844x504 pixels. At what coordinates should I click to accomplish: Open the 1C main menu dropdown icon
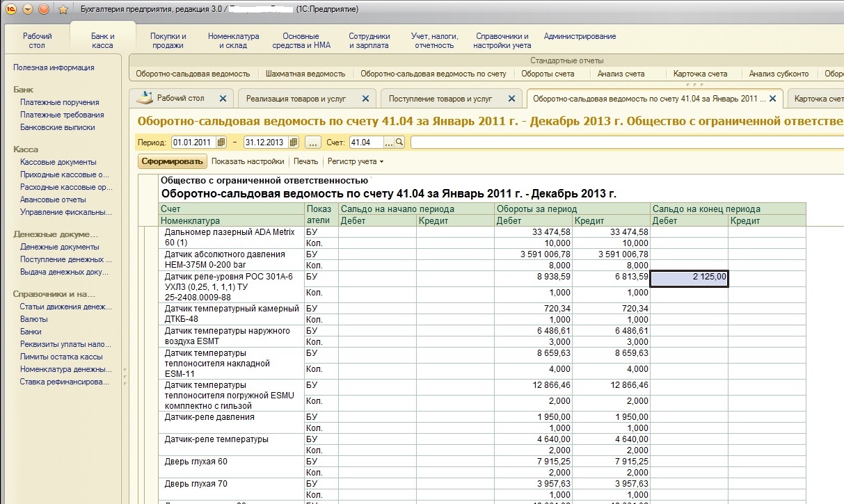28,10
